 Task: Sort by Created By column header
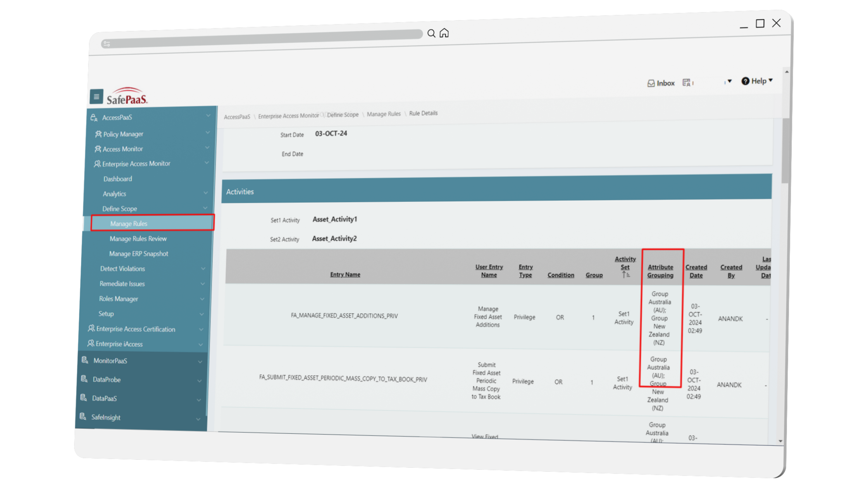pyautogui.click(x=731, y=271)
